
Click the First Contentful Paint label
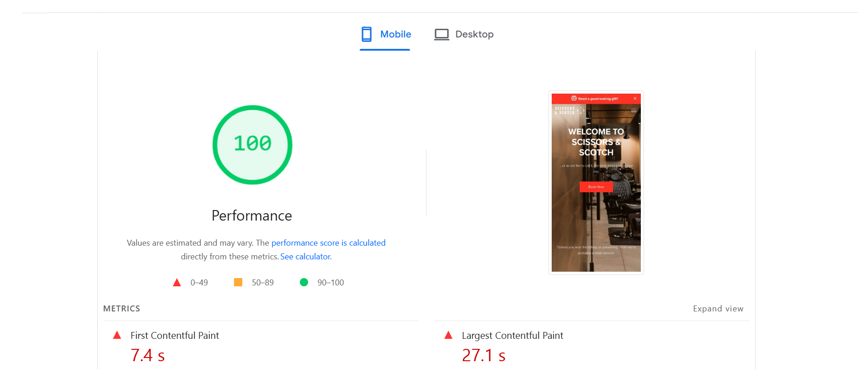pyautogui.click(x=175, y=336)
